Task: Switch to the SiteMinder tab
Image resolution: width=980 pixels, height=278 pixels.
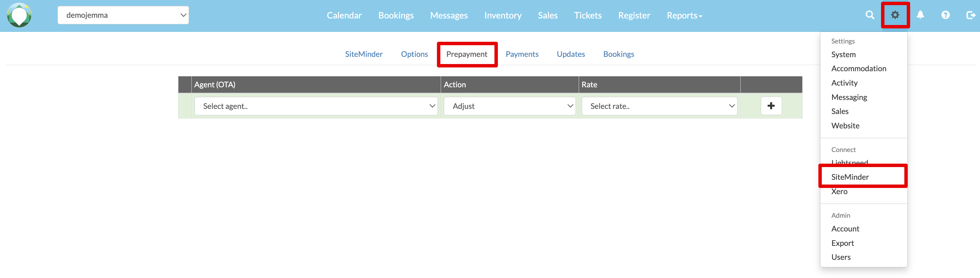Action: pyautogui.click(x=364, y=54)
